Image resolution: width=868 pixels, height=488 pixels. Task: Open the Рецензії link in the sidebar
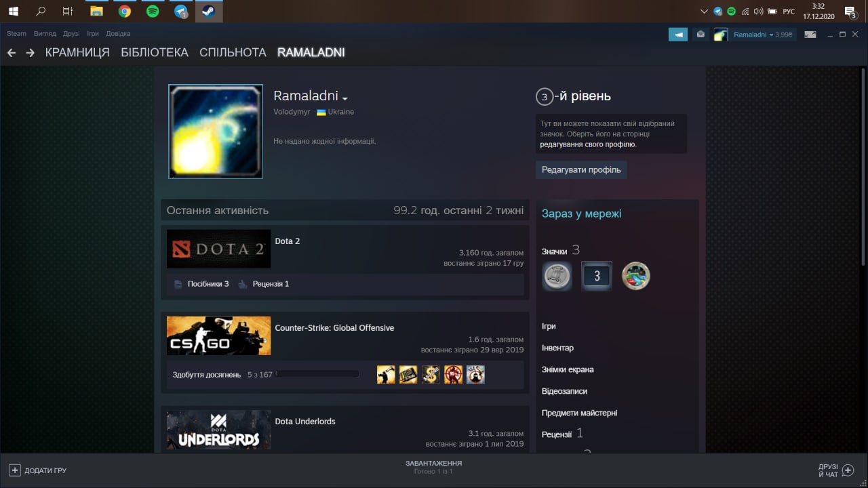coord(557,434)
